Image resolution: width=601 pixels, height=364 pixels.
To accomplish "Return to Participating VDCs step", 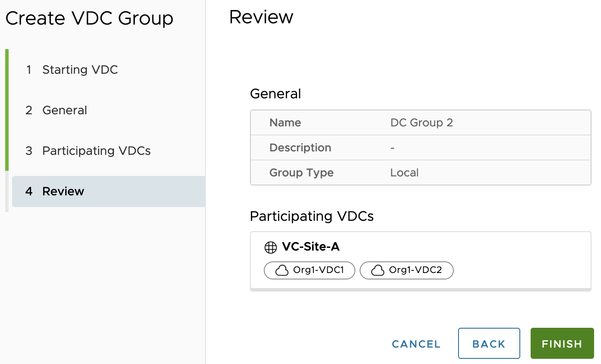I will tap(96, 151).
